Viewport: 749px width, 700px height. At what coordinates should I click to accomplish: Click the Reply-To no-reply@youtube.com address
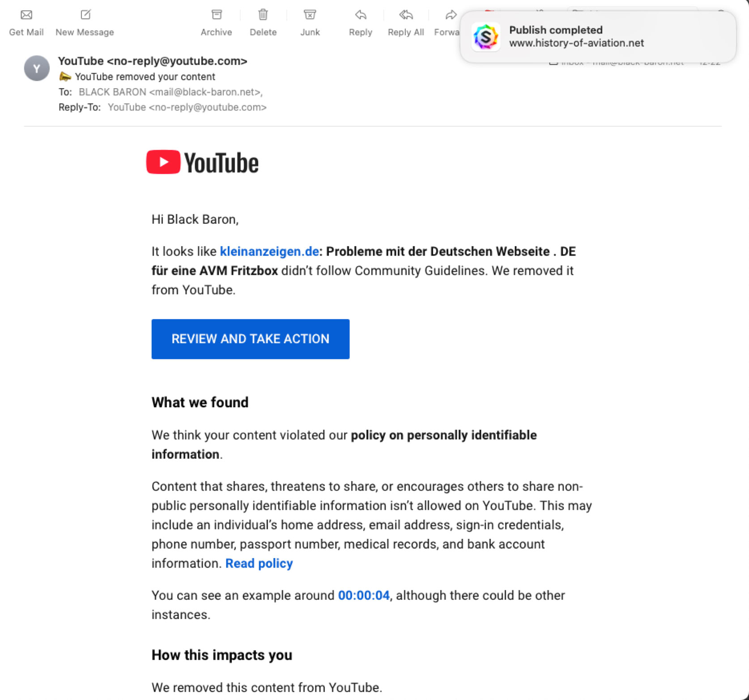187,107
